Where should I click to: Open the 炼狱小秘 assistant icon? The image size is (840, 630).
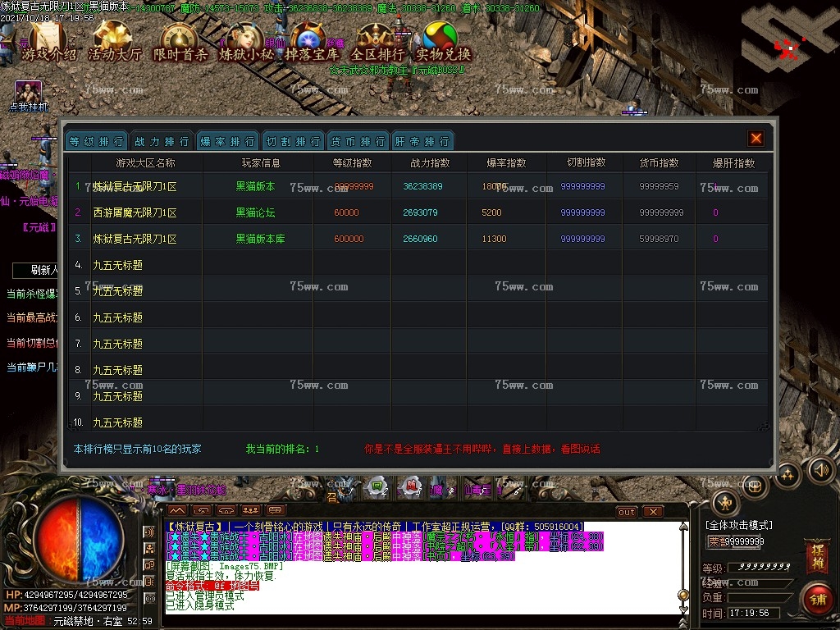pos(246,42)
